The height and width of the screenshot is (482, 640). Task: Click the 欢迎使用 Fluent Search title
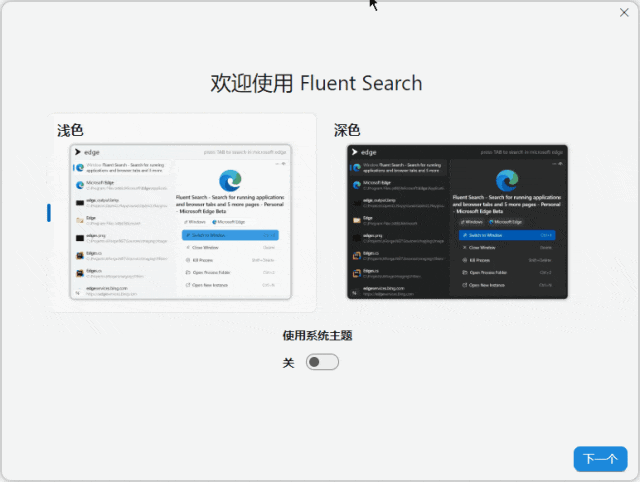(316, 83)
